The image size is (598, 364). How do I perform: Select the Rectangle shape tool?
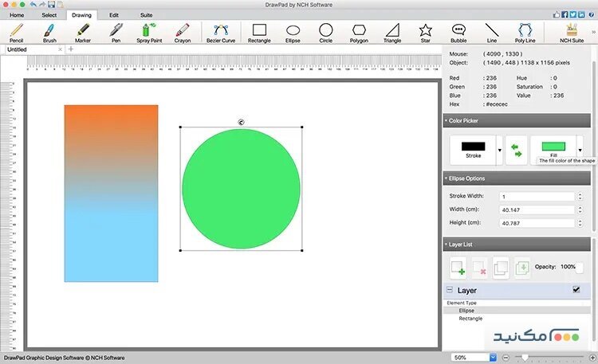tap(259, 33)
